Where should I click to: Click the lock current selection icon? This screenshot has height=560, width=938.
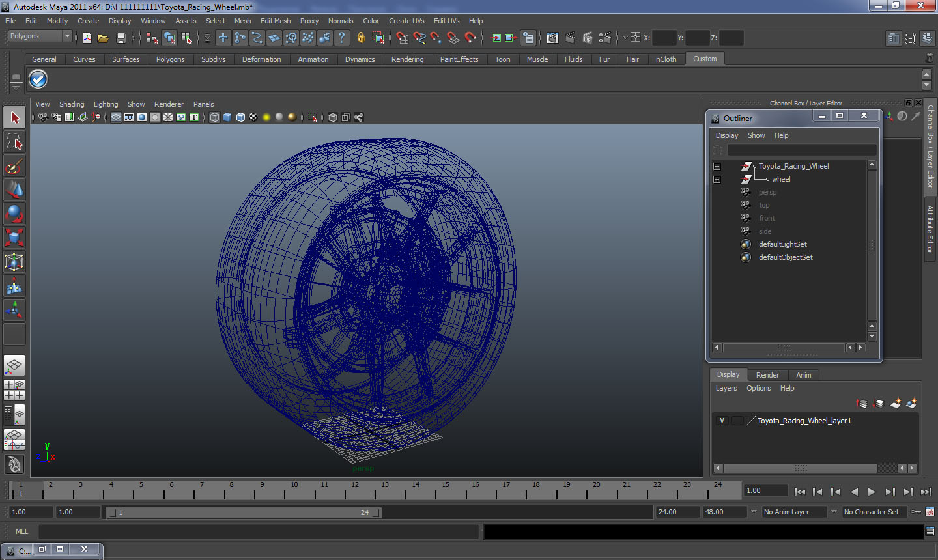pos(360,38)
